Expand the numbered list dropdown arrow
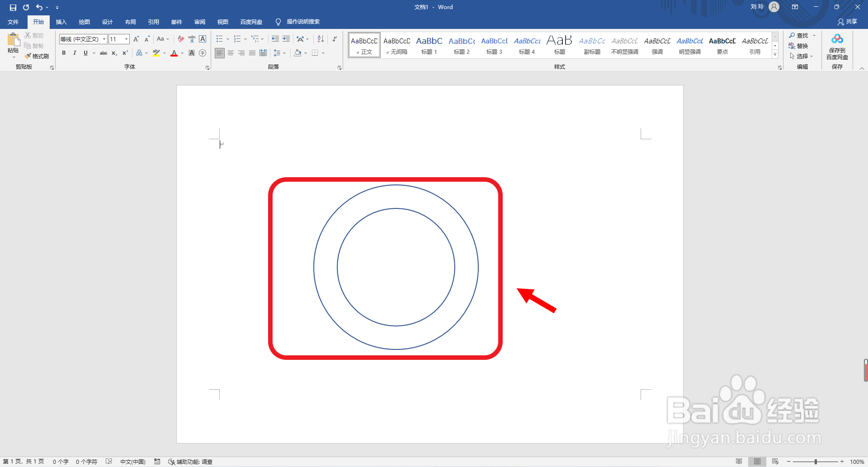Image resolution: width=868 pixels, height=467 pixels. (x=245, y=39)
